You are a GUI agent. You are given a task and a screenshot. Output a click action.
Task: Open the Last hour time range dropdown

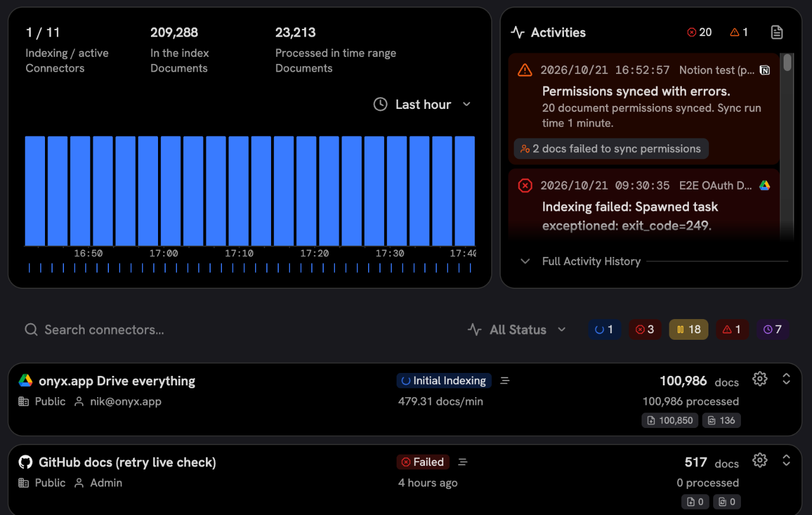(x=423, y=104)
